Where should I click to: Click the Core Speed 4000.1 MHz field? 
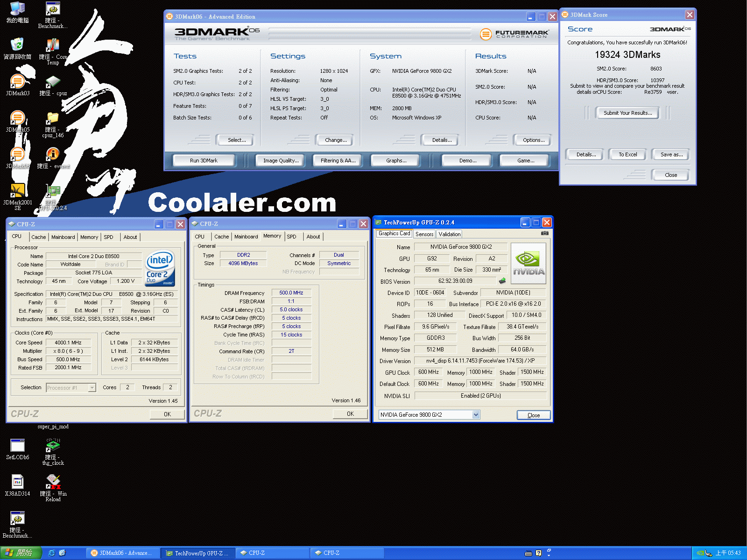tap(68, 343)
